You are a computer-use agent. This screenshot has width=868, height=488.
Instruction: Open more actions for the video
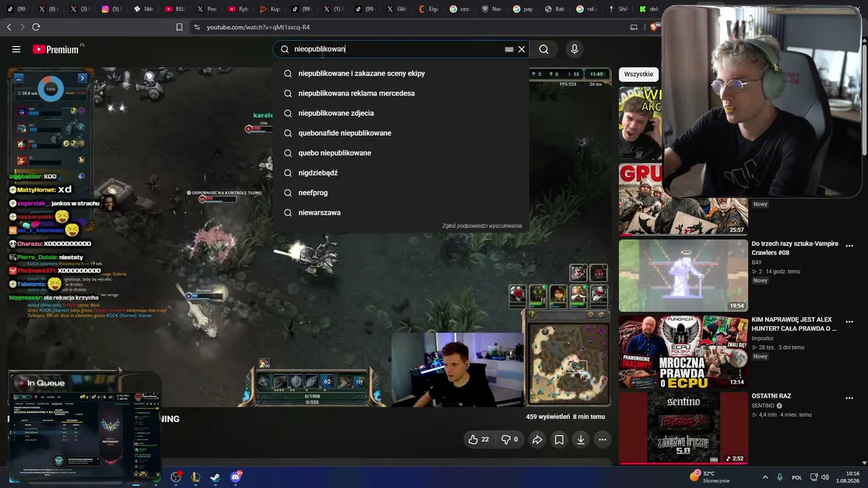[x=602, y=440]
